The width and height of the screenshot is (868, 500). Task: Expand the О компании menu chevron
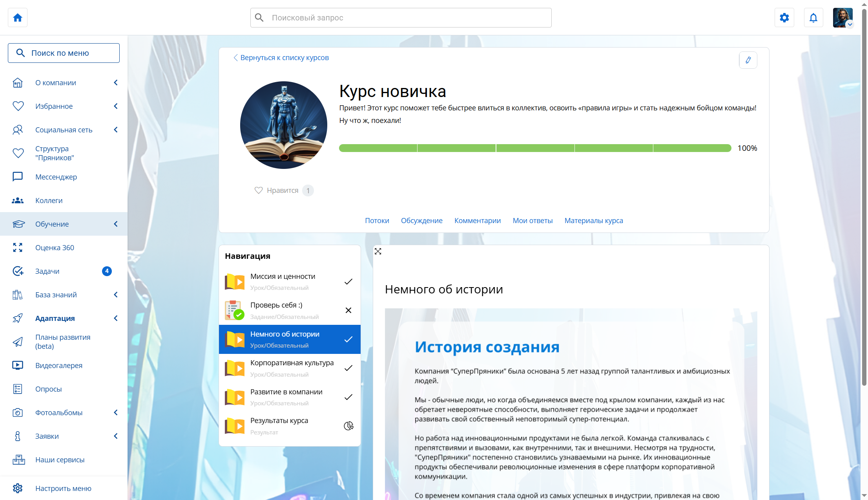(116, 82)
